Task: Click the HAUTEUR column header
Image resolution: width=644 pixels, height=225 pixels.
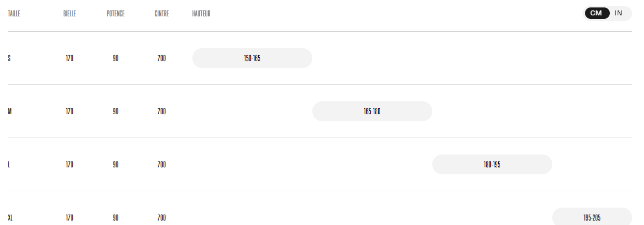Action: (201, 14)
